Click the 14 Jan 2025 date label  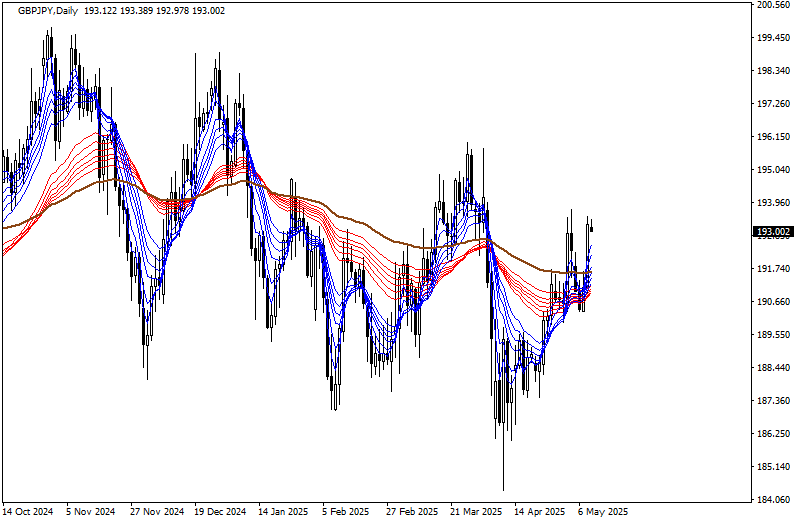[283, 512]
